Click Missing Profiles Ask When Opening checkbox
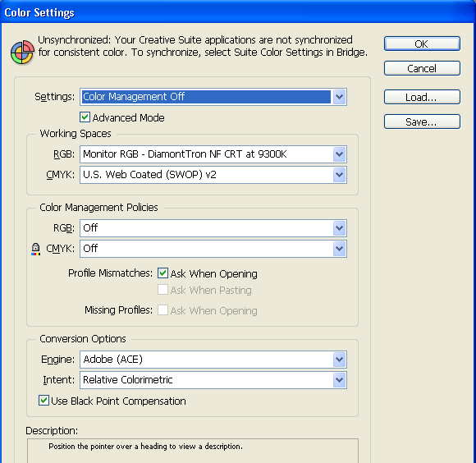This screenshot has width=476, height=463. (162, 310)
